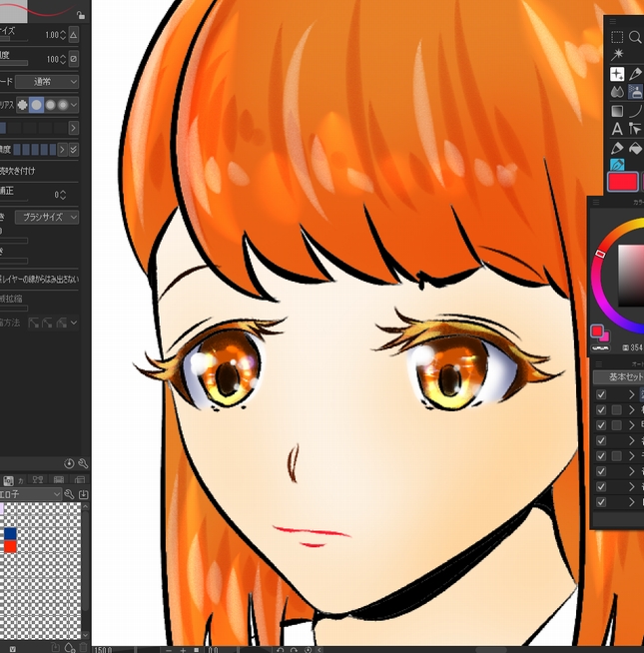Open color wheel palette hamburger menu

click(x=596, y=202)
